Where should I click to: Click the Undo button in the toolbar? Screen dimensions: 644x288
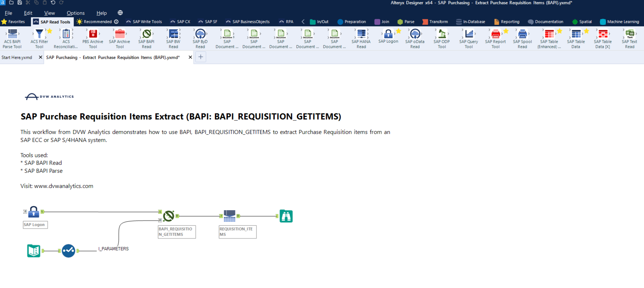[53, 3]
